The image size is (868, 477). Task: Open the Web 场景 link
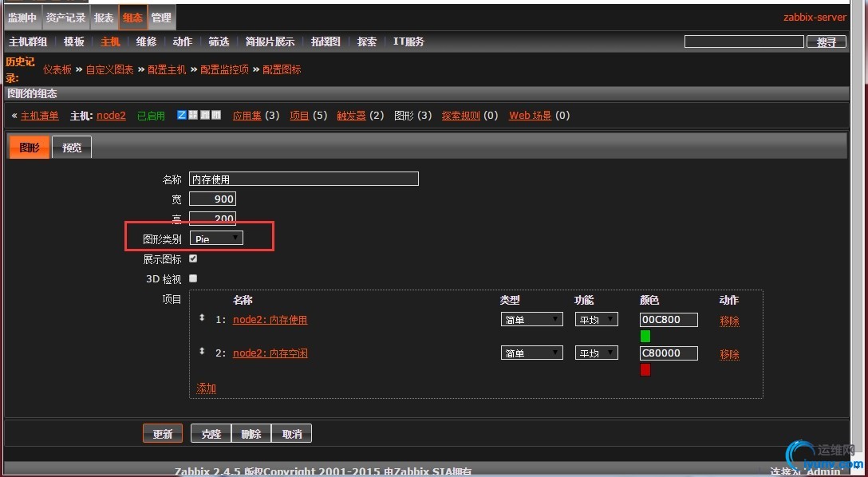[x=531, y=116]
